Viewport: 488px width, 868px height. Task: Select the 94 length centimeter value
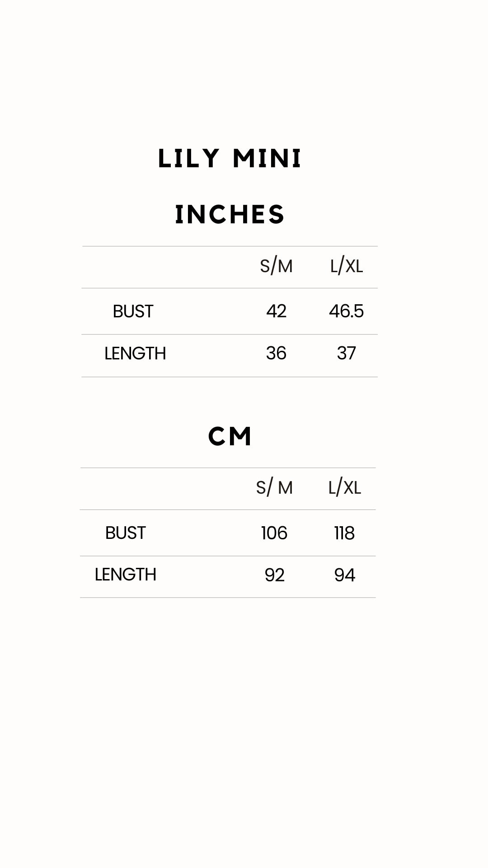[345, 575]
